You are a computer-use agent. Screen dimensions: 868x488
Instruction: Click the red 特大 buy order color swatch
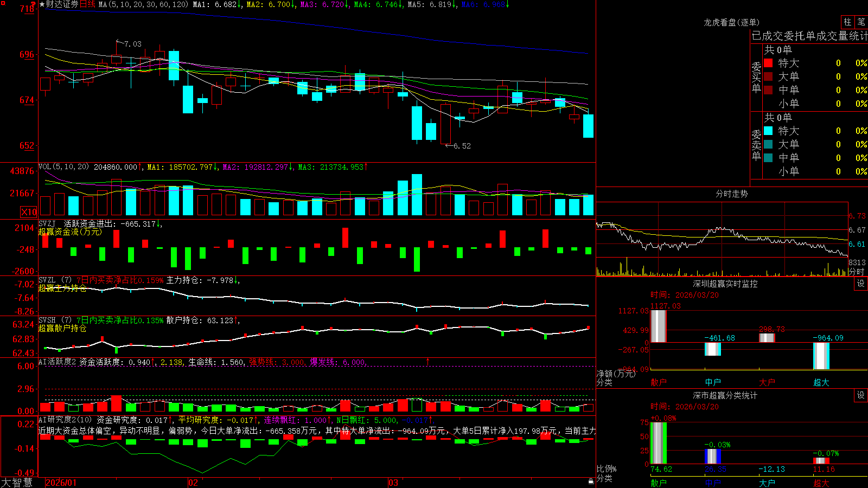[768, 63]
